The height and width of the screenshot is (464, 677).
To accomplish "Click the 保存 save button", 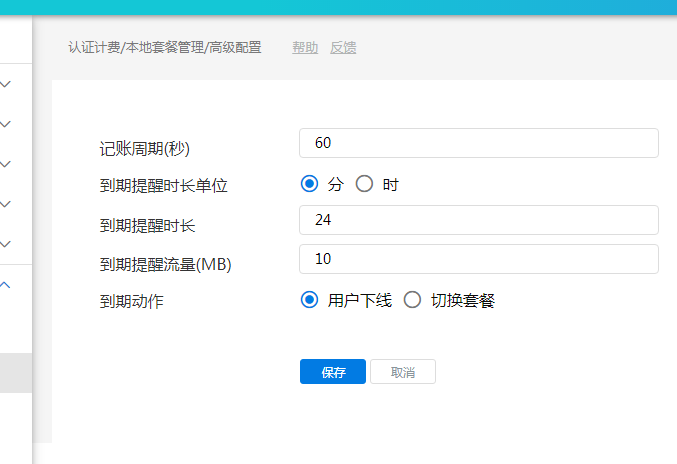I will pyautogui.click(x=333, y=372).
